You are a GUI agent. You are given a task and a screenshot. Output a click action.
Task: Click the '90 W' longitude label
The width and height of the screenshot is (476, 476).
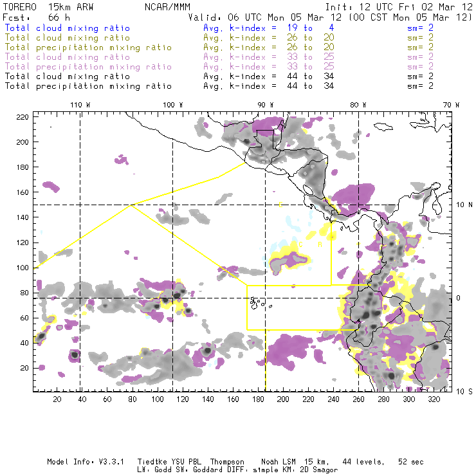coord(266,105)
